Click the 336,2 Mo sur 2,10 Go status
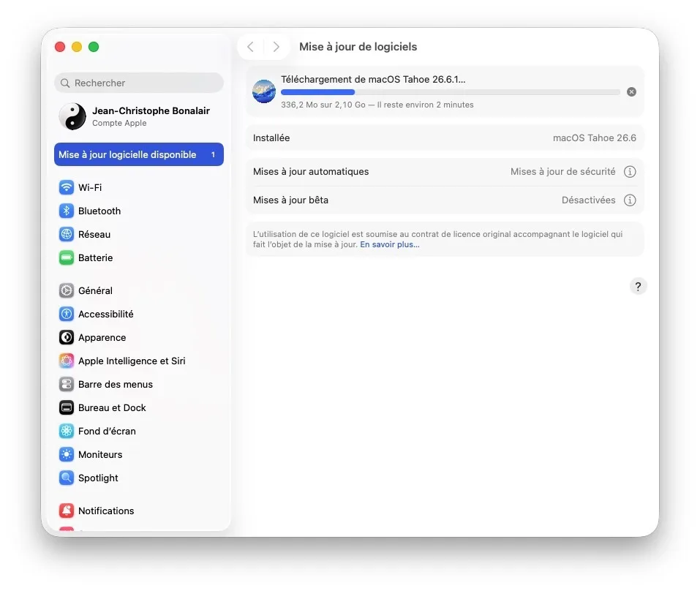700x591 pixels. (x=377, y=105)
